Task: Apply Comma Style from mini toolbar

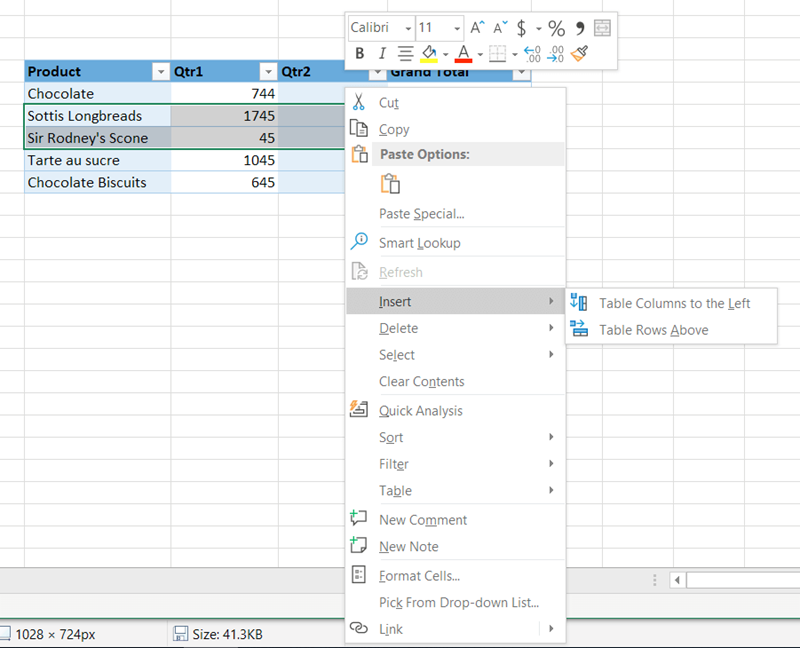Action: pyautogui.click(x=579, y=28)
